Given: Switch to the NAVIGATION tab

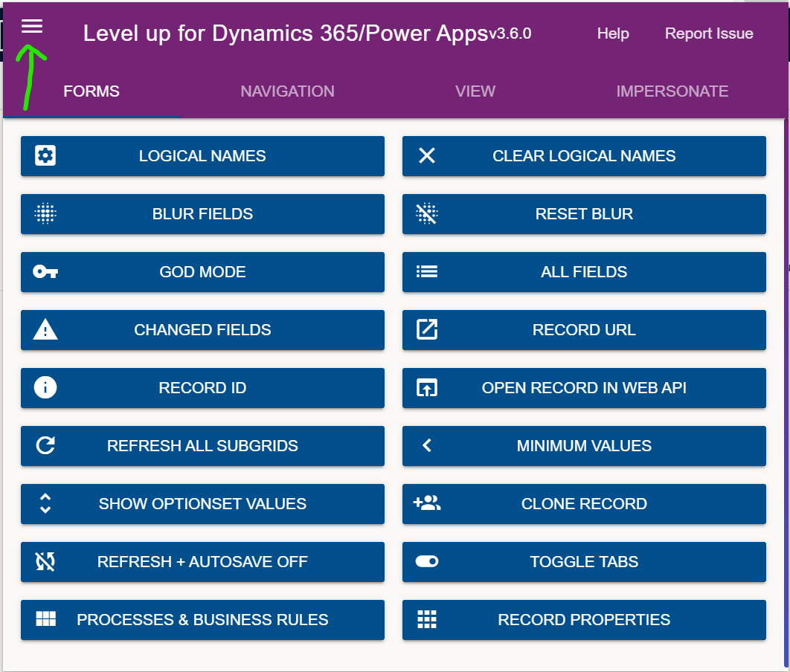Looking at the screenshot, I should [x=287, y=91].
